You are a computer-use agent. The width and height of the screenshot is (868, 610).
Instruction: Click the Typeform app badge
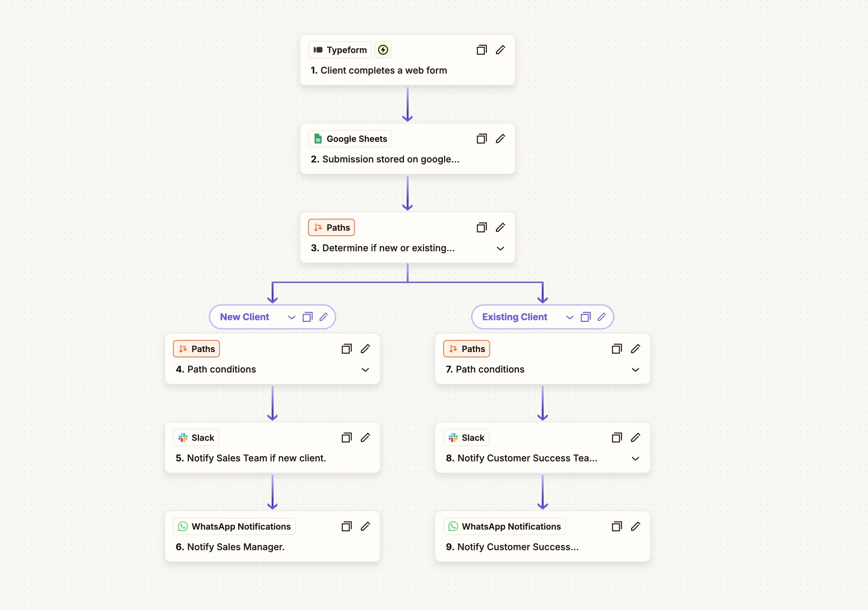340,50
